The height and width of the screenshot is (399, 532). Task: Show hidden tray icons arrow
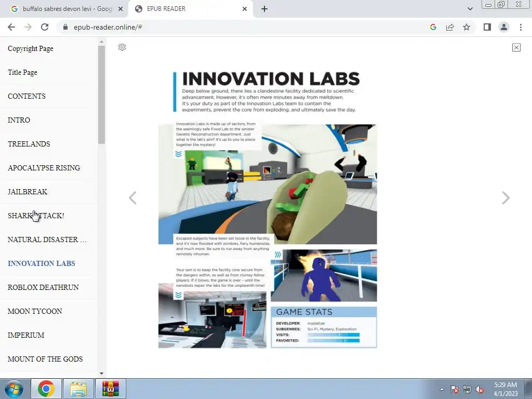[x=442, y=389]
